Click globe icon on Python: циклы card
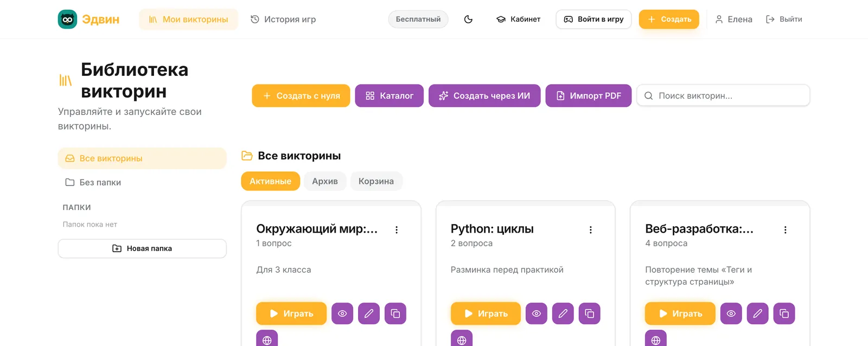 tap(462, 338)
